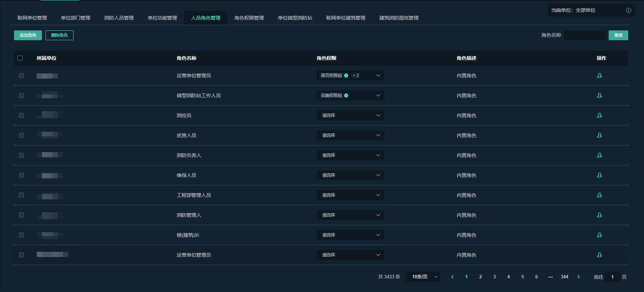This screenshot has width=644, height=292.
Task: Click user icon in 微型消防站工作人员 row
Action: point(599,95)
